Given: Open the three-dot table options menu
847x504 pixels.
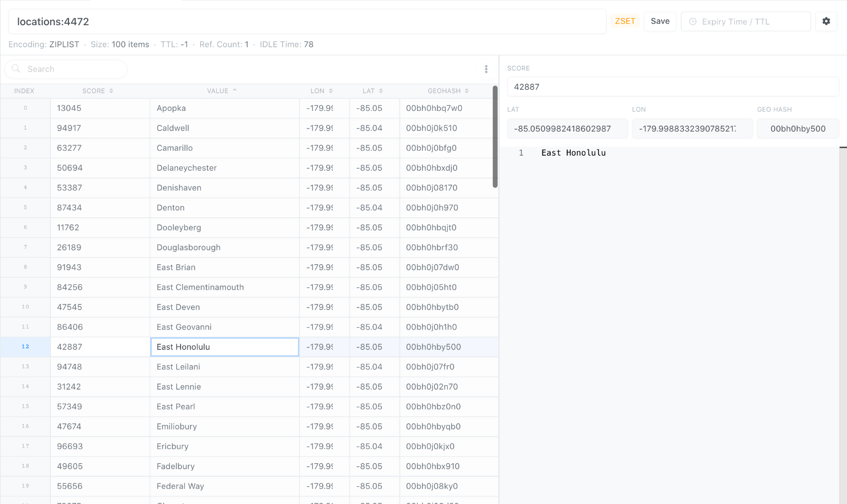Looking at the screenshot, I should click(486, 69).
